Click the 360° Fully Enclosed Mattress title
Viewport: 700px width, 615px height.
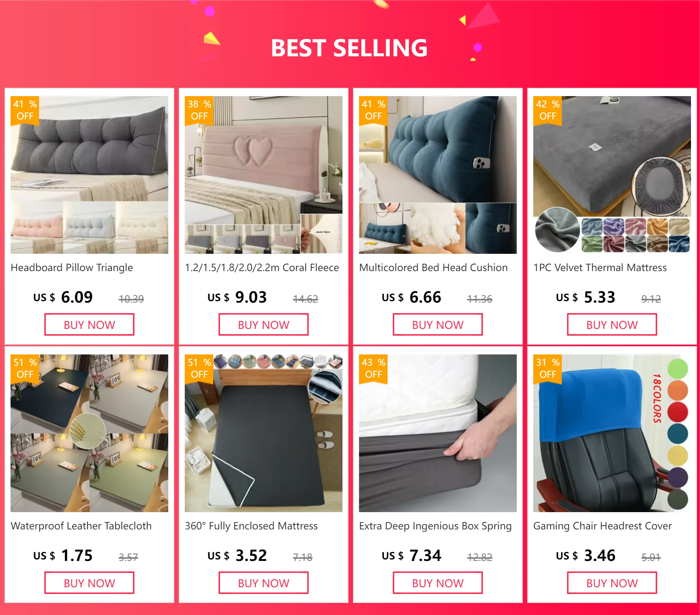point(251,526)
